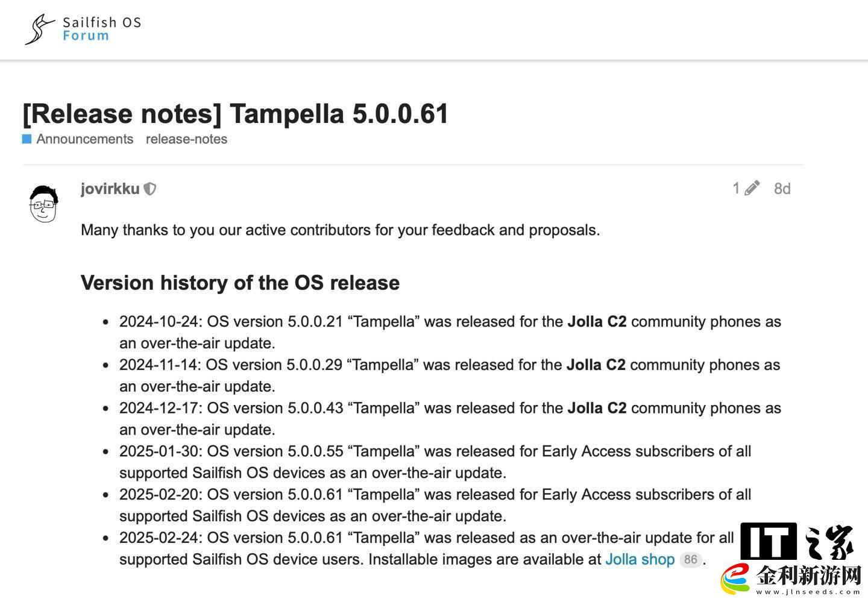The height and width of the screenshot is (599, 868).
Task: Open the post edit count number 1
Action: [736, 189]
